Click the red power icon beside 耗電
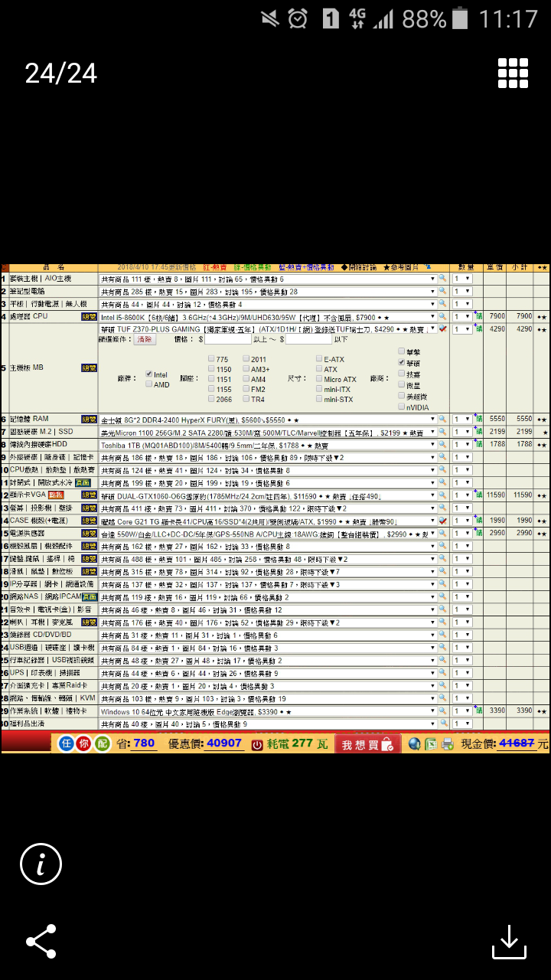 pos(258,744)
